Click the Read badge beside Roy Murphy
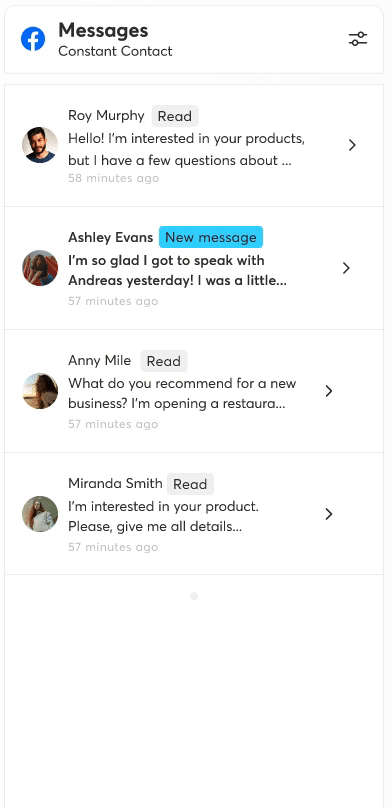The image size is (392, 808). [175, 116]
